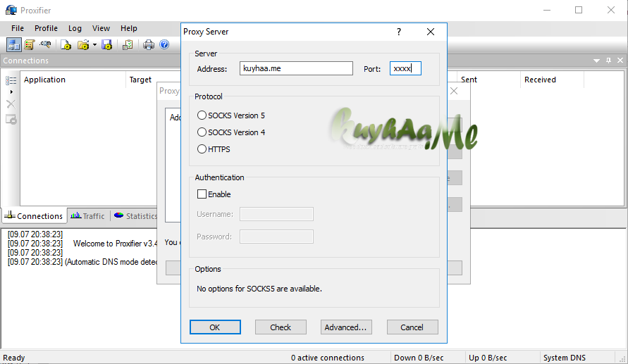Close the Connections panel

tap(620, 61)
